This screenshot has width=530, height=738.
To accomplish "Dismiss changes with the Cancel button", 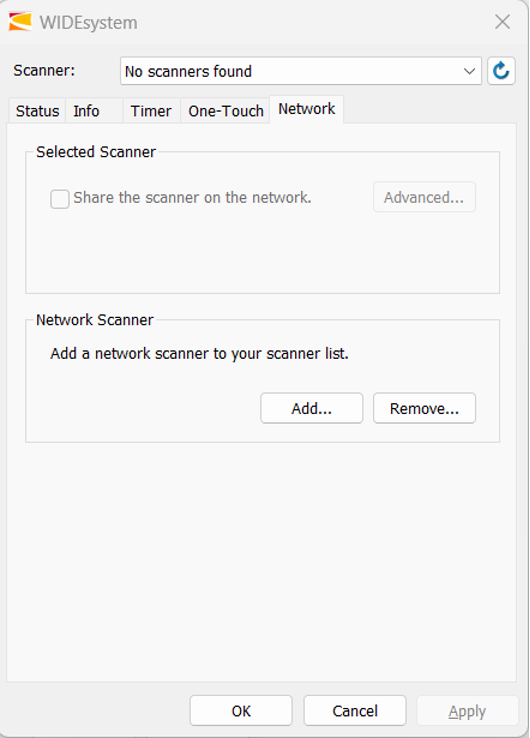I will (x=355, y=711).
